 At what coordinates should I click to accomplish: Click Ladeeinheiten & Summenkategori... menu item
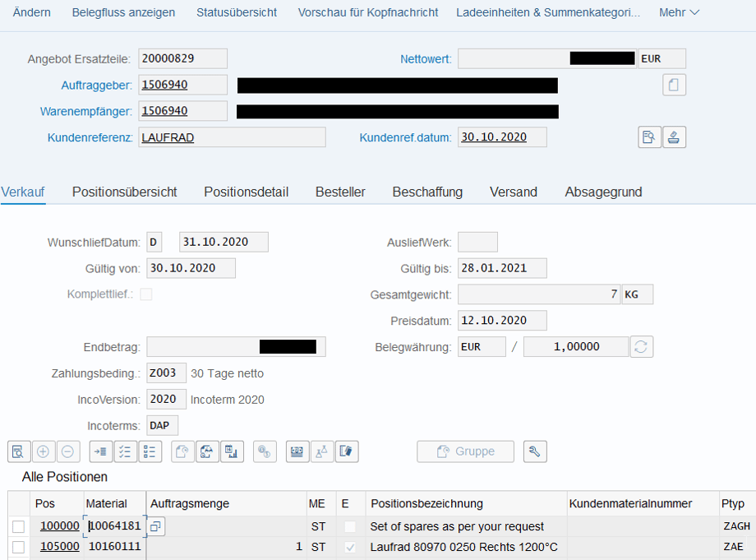point(548,12)
